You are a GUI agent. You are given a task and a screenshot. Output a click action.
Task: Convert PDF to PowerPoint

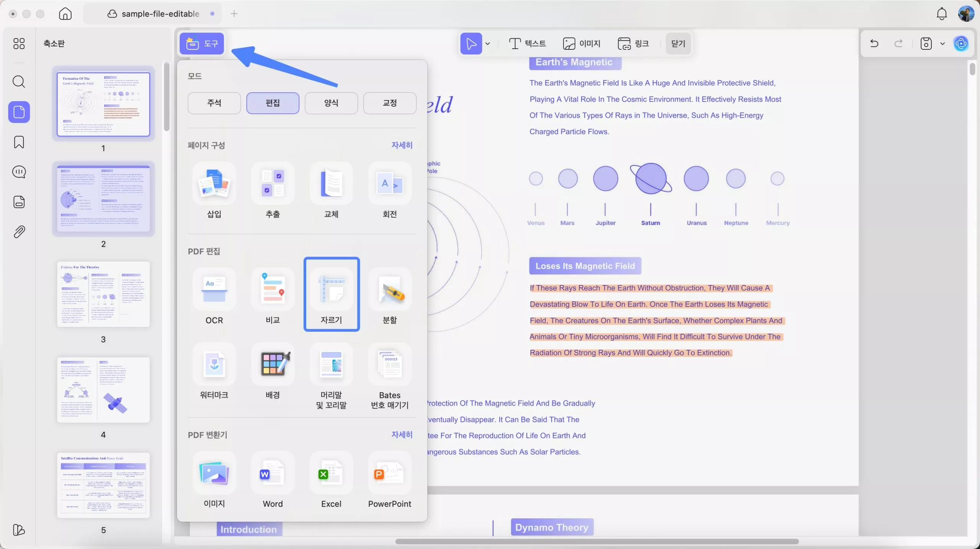390,480
